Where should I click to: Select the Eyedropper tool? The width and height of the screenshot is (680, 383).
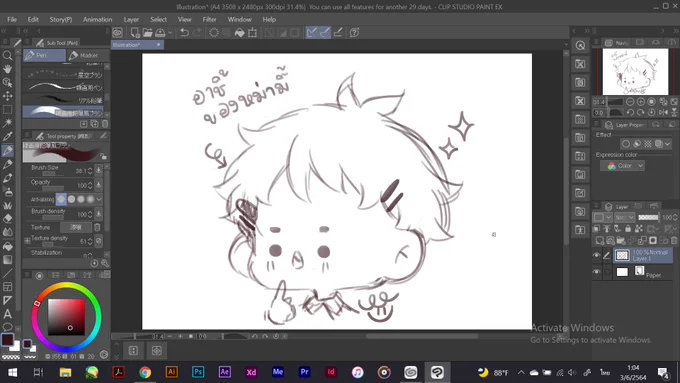click(7, 137)
